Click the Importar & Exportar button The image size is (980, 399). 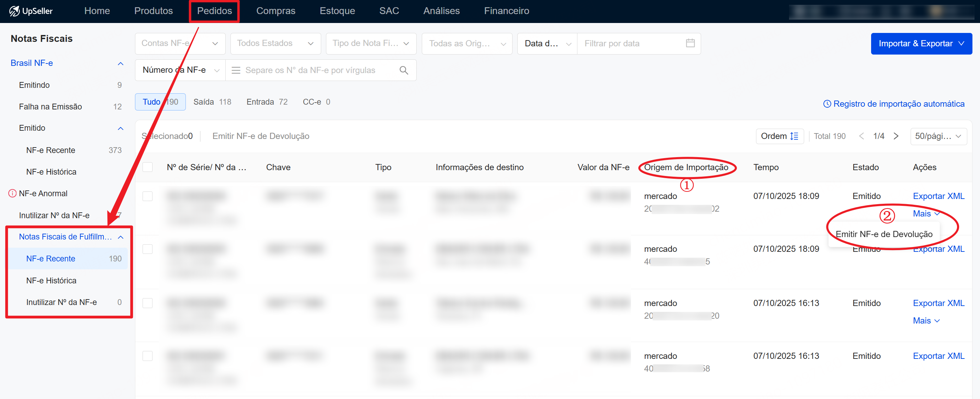921,43
